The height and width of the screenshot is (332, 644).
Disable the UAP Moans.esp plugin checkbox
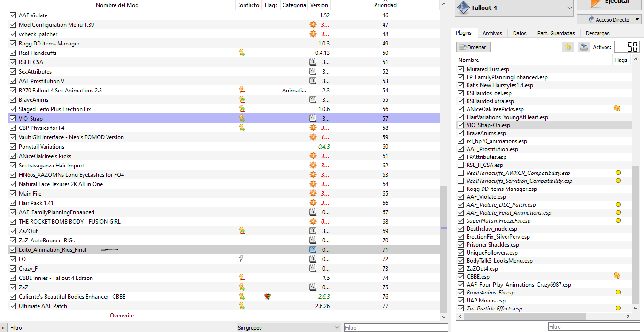tap(461, 301)
